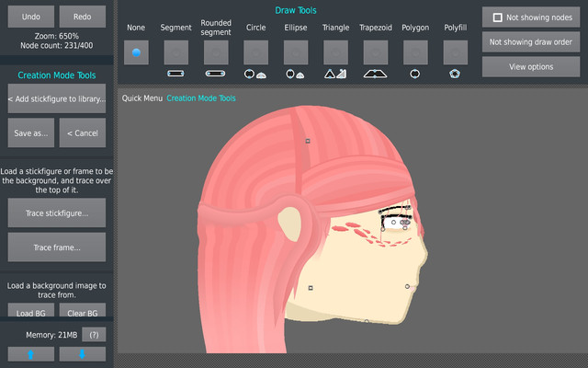The image size is (588, 368).
Task: Click the Zoom: 650% text
Action: click(57, 36)
